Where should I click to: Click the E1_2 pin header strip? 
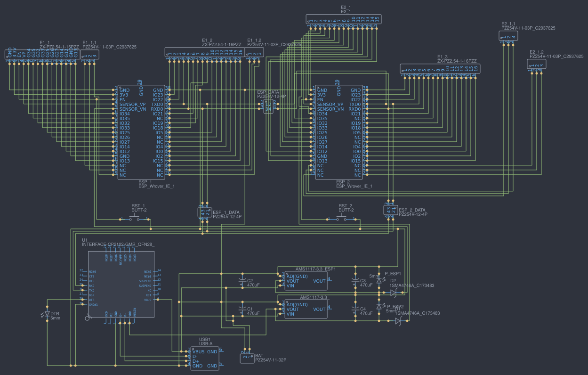pos(205,52)
